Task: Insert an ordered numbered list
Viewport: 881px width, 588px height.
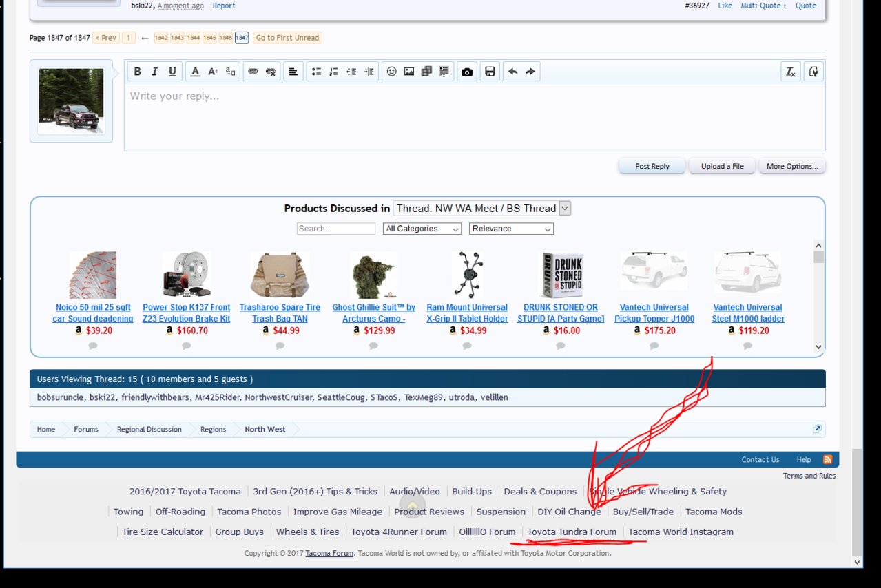Action: tap(333, 72)
